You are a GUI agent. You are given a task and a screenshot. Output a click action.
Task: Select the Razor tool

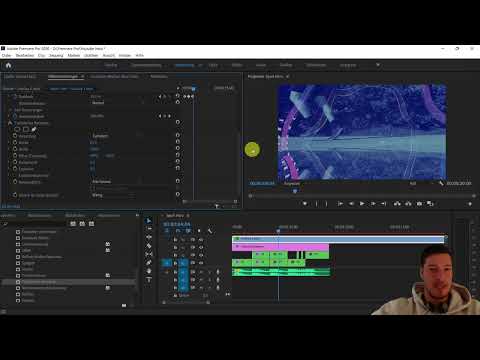[149, 246]
